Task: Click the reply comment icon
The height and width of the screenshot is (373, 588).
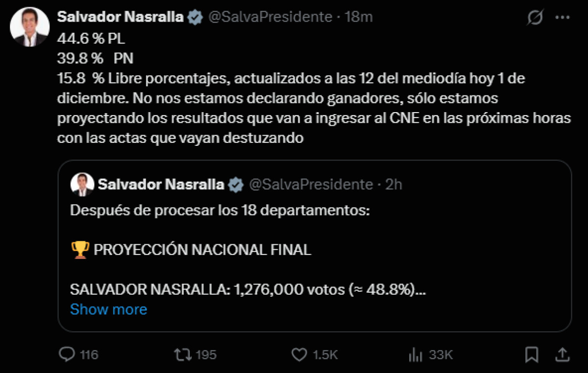Action: point(66,354)
